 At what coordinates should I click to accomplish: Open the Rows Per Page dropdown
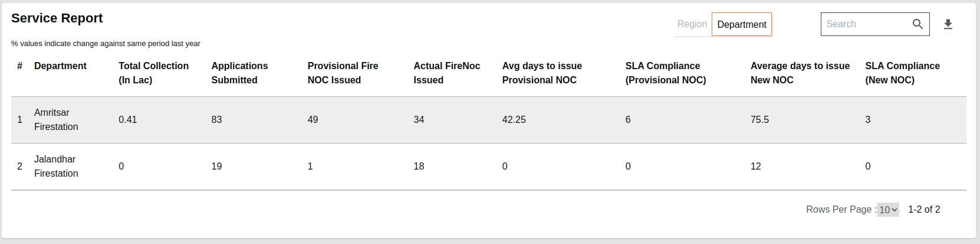click(x=887, y=210)
